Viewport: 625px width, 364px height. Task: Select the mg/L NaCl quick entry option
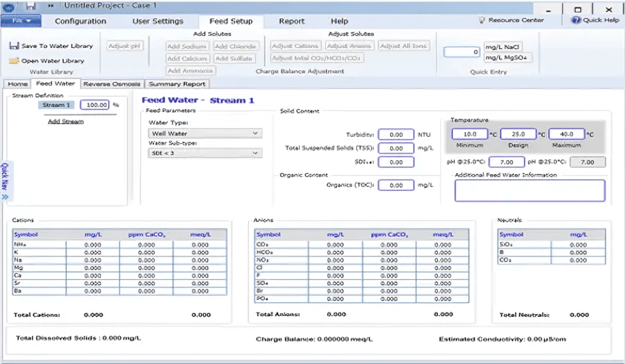point(502,47)
